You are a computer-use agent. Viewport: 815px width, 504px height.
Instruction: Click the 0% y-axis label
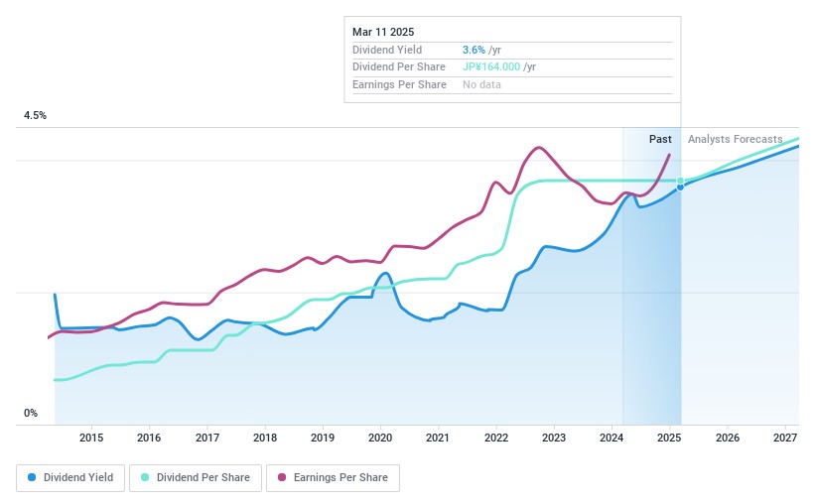pyautogui.click(x=31, y=414)
